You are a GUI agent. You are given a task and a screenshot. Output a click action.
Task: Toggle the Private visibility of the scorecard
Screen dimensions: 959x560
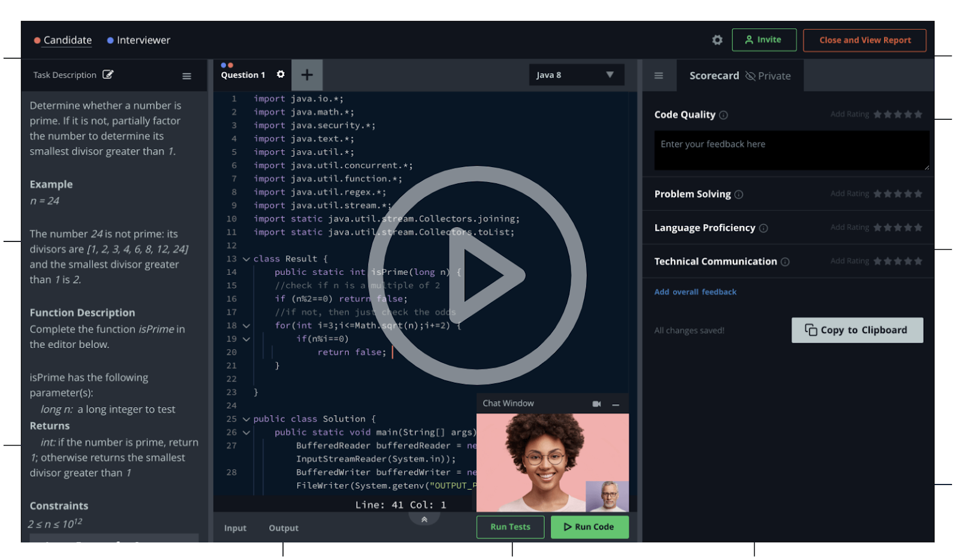pyautogui.click(x=768, y=76)
